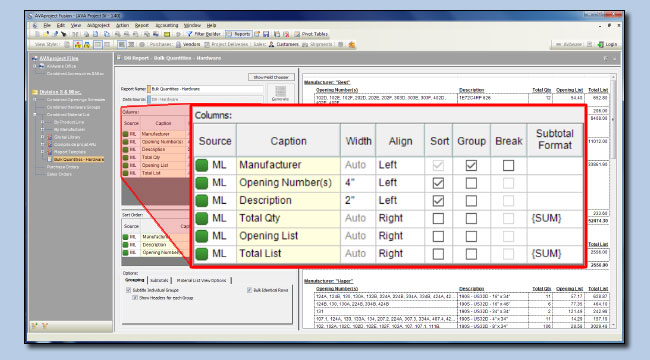
Task: Switch to the Subtotals options tab
Action: (159, 280)
